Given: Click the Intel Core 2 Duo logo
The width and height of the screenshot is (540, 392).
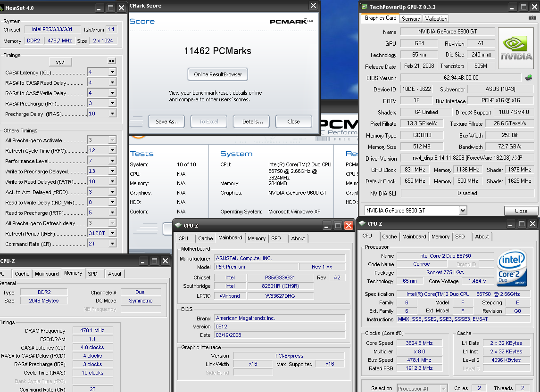Looking at the screenshot, I should point(513,269).
